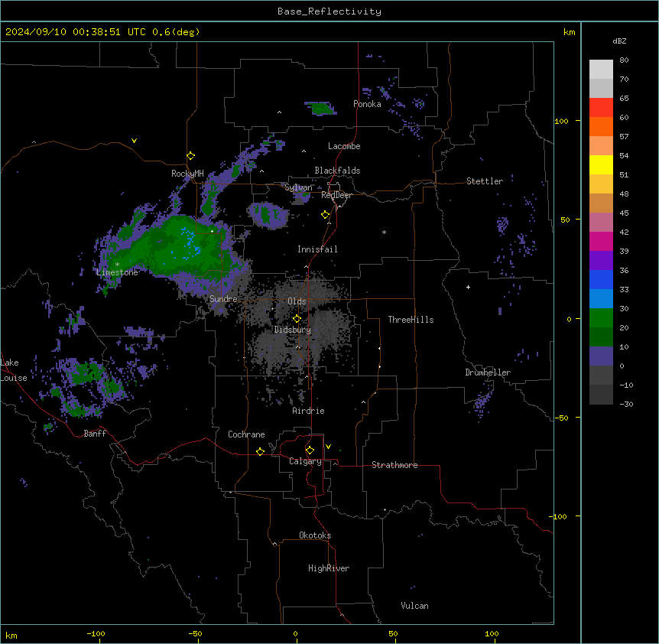
Task: Select the Blackfalds label
Action: click(337, 171)
